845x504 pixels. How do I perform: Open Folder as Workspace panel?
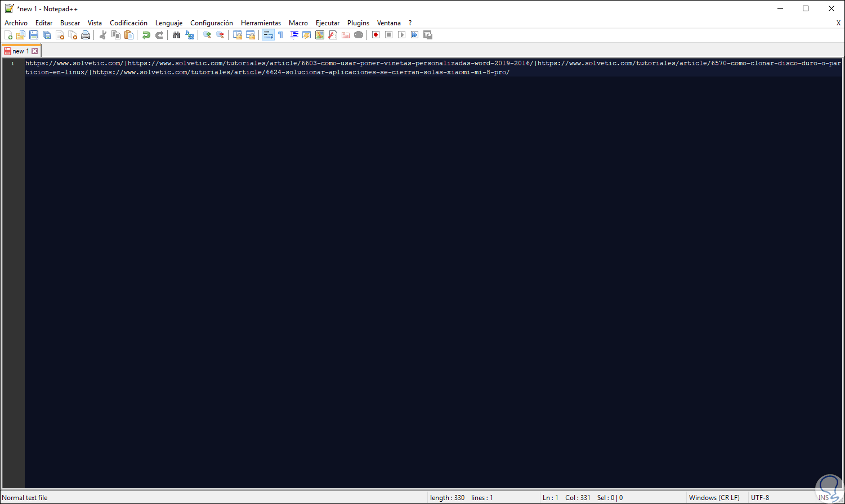[346, 35]
